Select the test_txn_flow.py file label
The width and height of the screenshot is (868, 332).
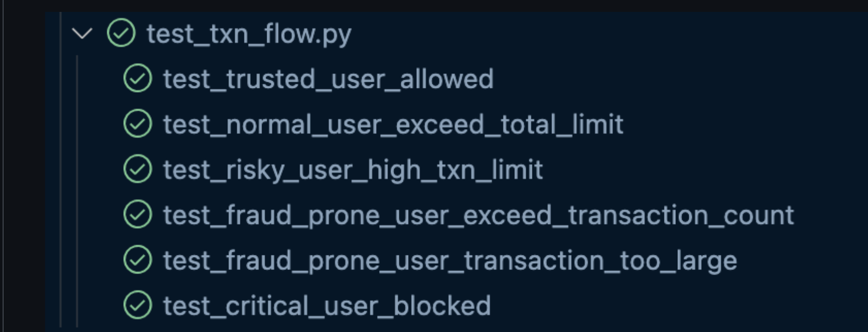point(249,34)
